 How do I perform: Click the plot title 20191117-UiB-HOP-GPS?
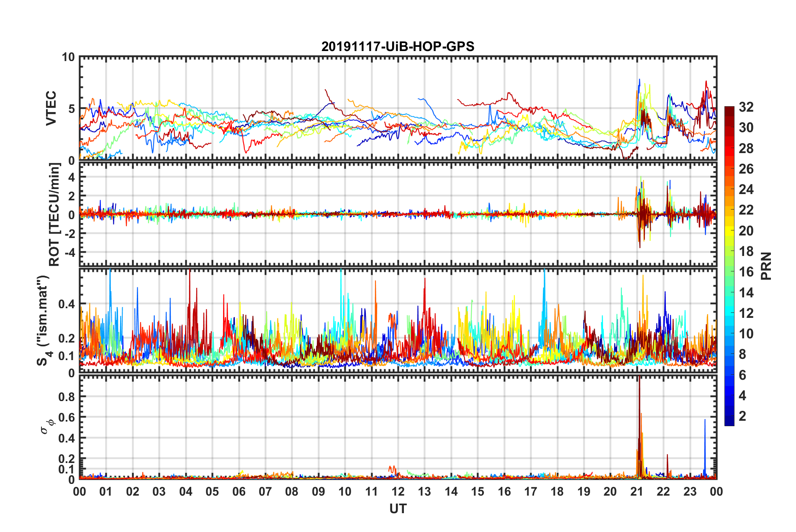(x=398, y=46)
